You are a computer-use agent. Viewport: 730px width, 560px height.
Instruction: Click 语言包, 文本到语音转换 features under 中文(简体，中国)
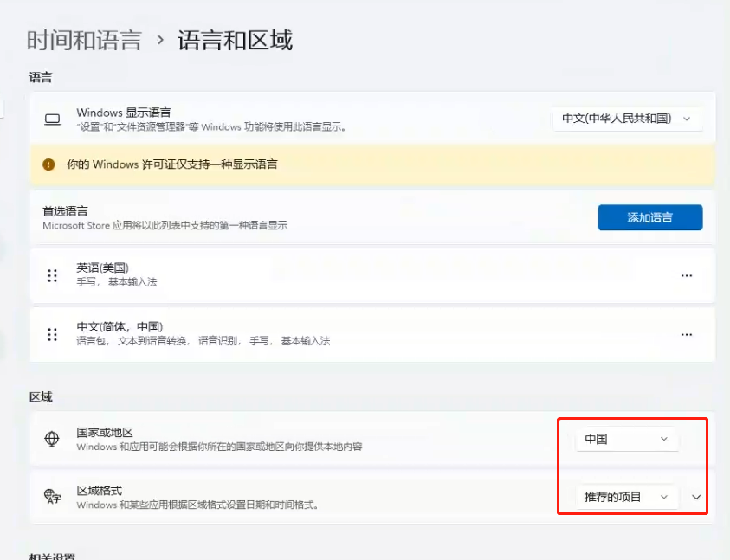pos(203,341)
